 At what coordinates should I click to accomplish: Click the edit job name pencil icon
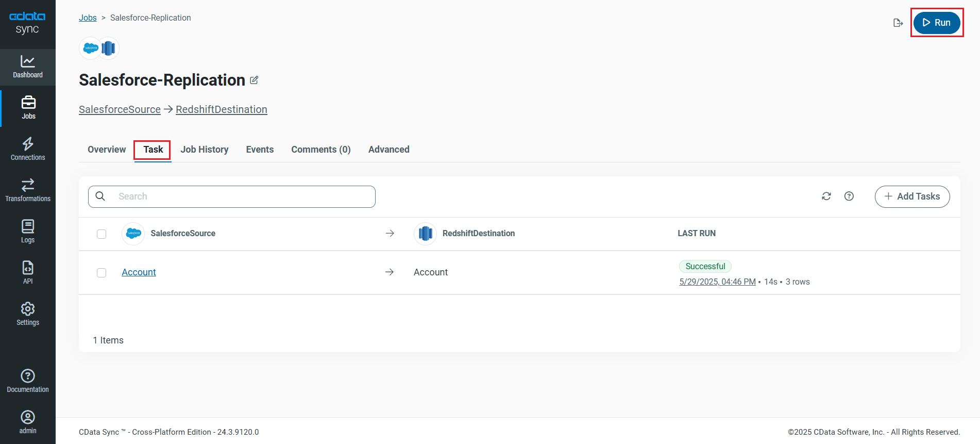[x=254, y=80]
